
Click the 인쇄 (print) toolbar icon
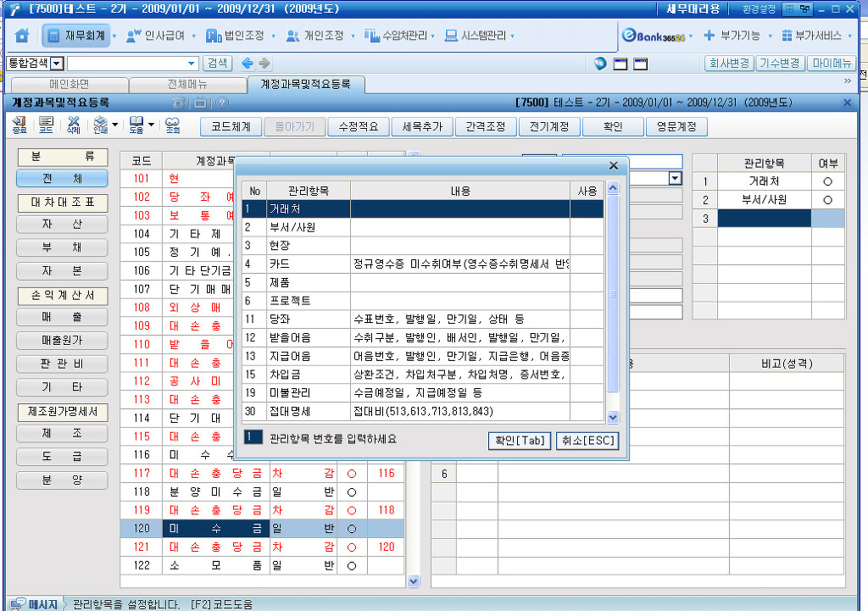click(x=99, y=125)
